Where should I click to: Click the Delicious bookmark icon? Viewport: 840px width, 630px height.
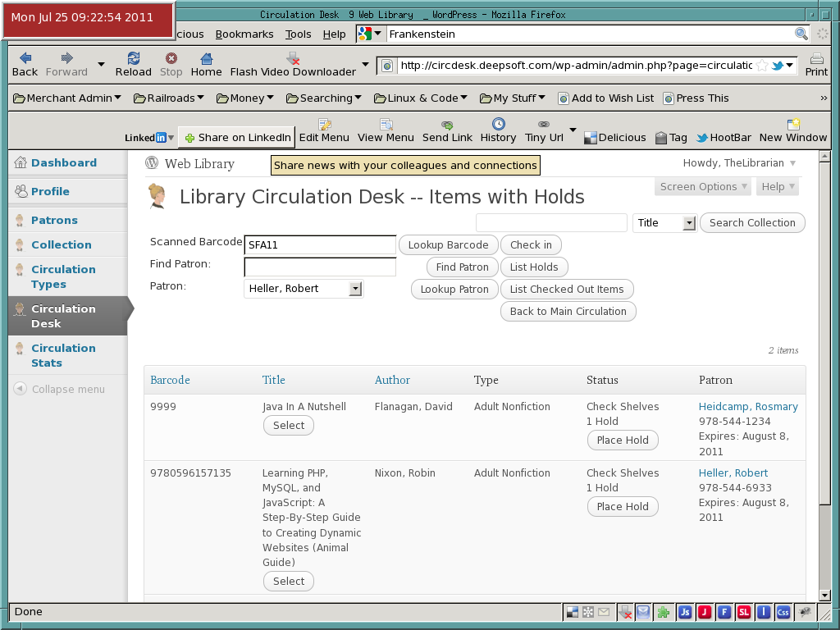point(591,138)
